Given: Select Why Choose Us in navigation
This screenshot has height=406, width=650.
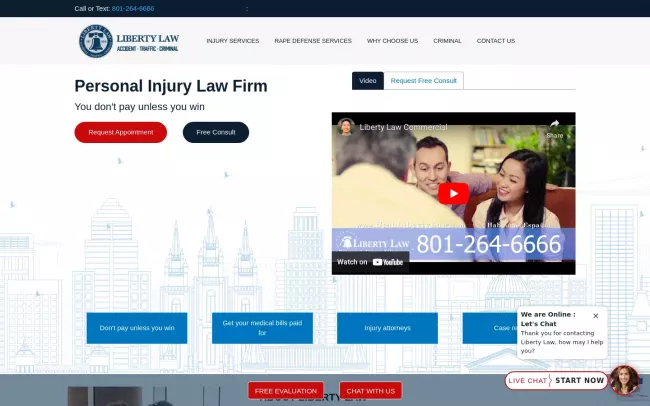Looking at the screenshot, I should click(392, 41).
